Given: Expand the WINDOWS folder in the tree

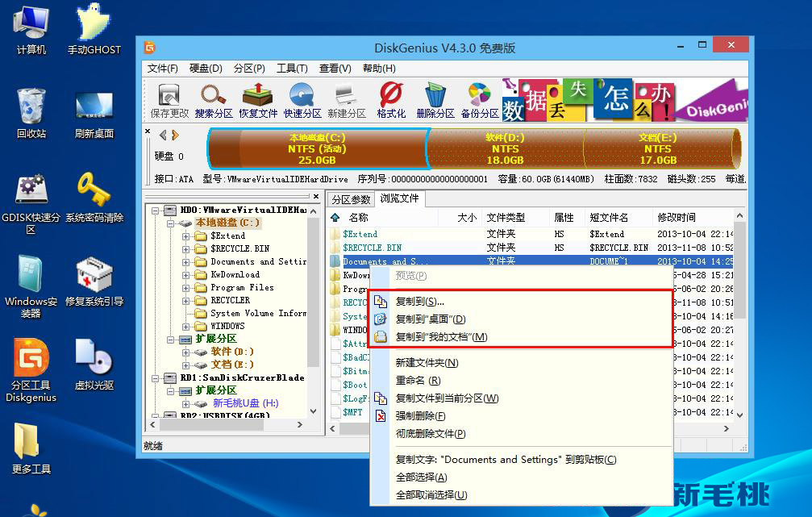Looking at the screenshot, I should pyautogui.click(x=186, y=327).
